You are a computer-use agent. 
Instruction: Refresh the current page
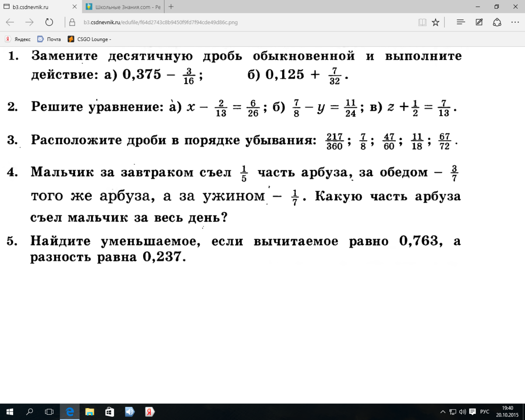(49, 22)
